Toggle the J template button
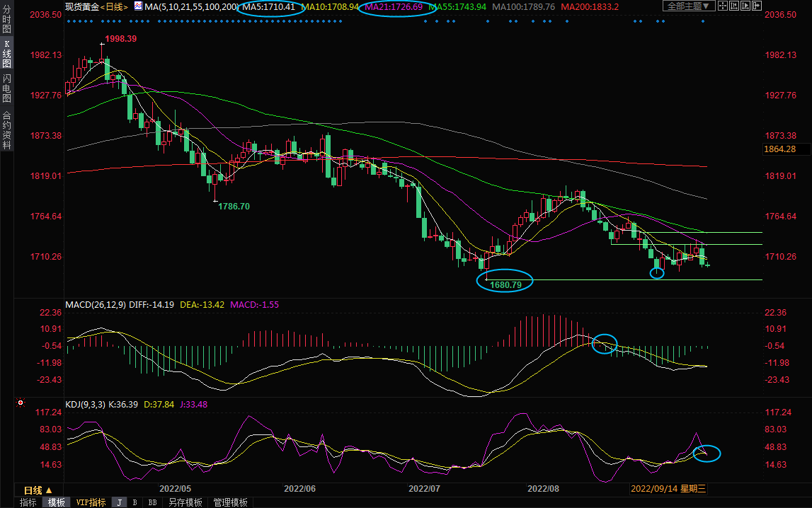 [119, 502]
